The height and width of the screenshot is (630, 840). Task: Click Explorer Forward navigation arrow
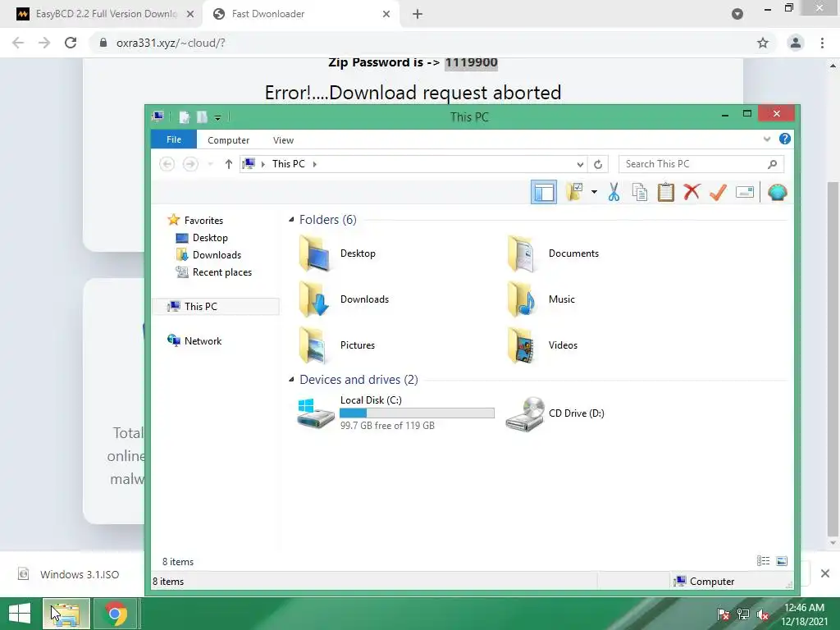(190, 164)
